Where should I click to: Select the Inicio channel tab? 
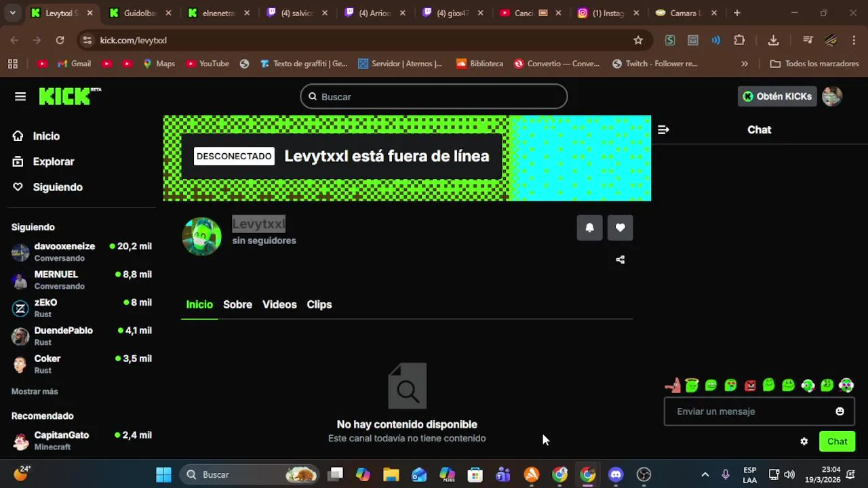tap(199, 305)
